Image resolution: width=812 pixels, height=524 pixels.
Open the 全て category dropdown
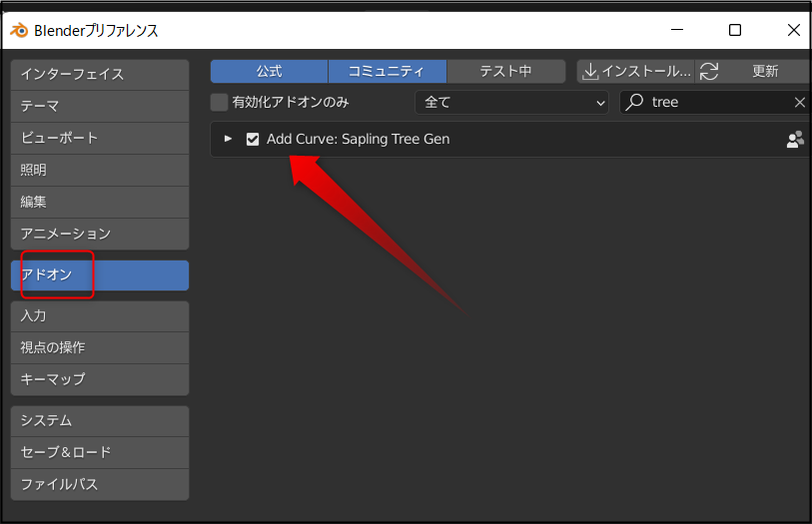(511, 103)
